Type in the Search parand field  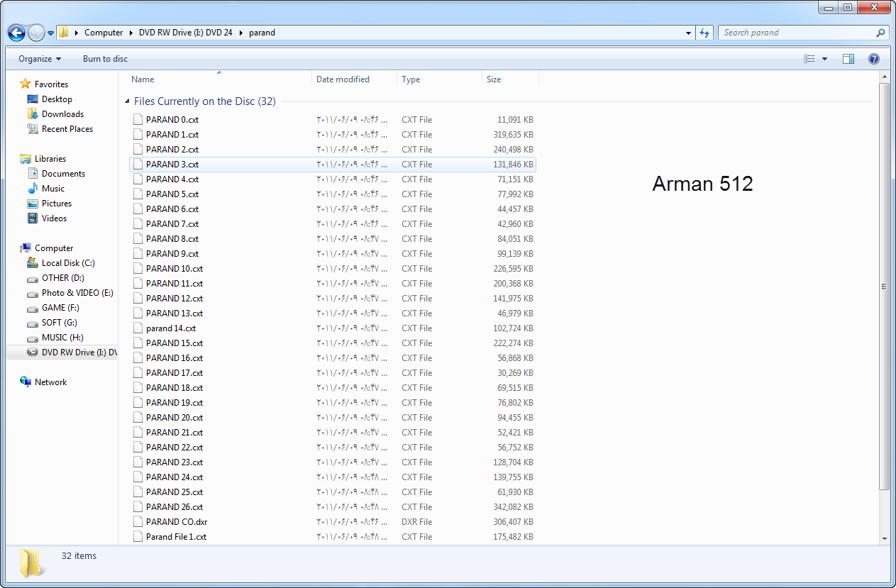pos(795,33)
